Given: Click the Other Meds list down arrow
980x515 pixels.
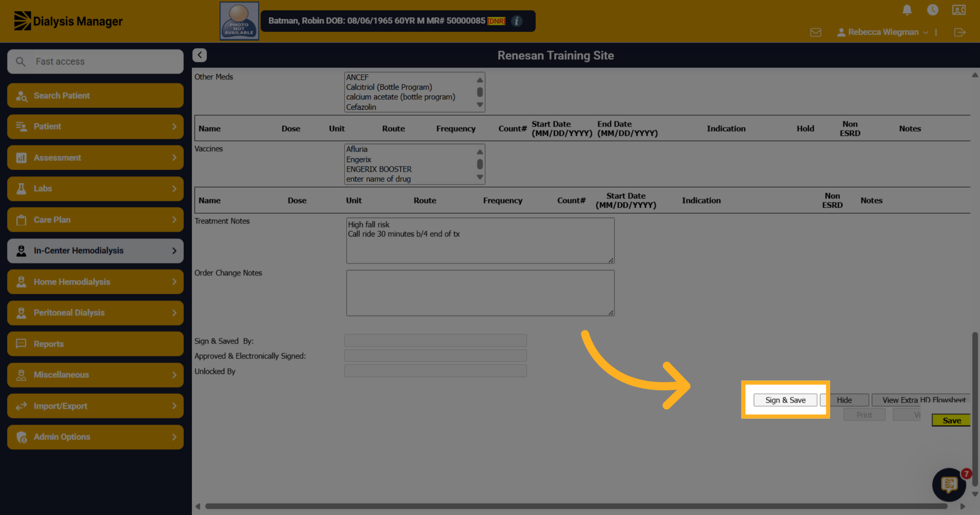Looking at the screenshot, I should coord(480,105).
